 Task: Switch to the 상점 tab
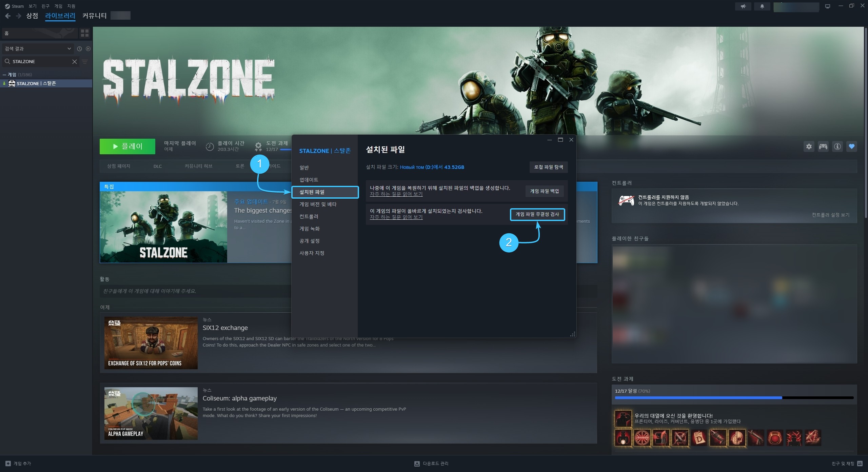[x=32, y=16]
